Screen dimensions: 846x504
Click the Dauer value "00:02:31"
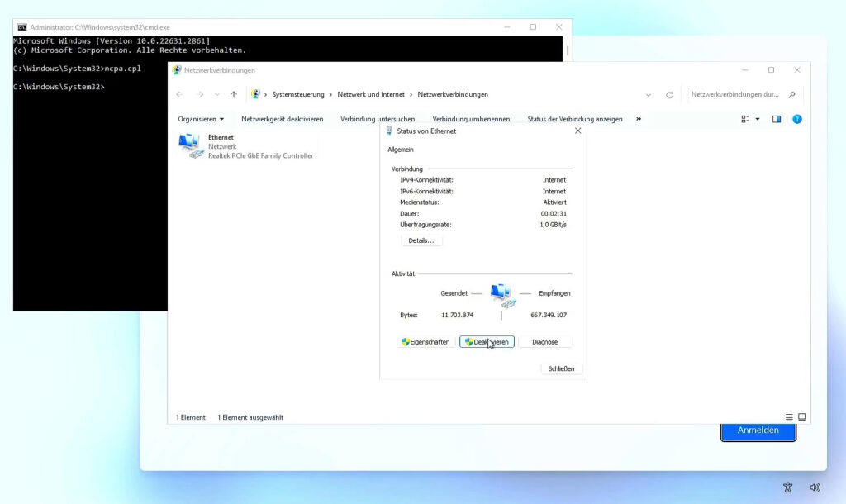pos(554,214)
